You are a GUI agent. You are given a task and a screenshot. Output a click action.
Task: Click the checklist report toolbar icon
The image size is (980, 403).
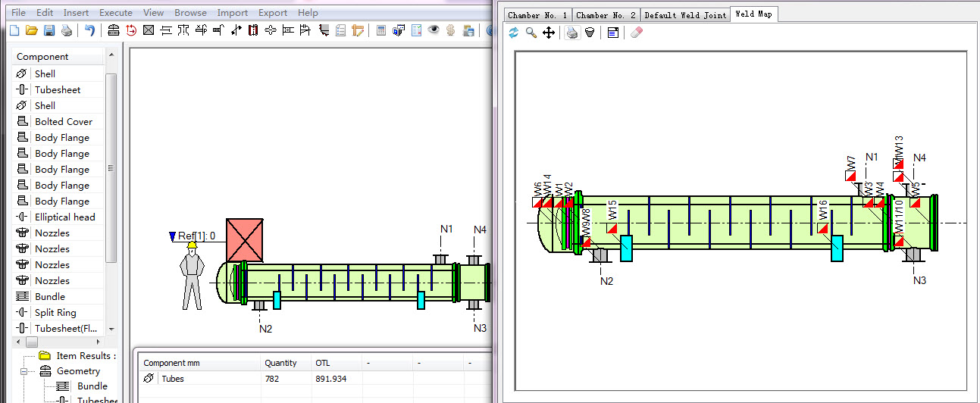click(340, 30)
